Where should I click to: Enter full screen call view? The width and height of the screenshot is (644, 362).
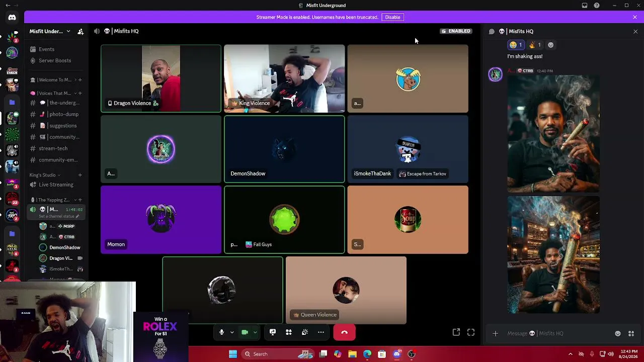click(471, 332)
